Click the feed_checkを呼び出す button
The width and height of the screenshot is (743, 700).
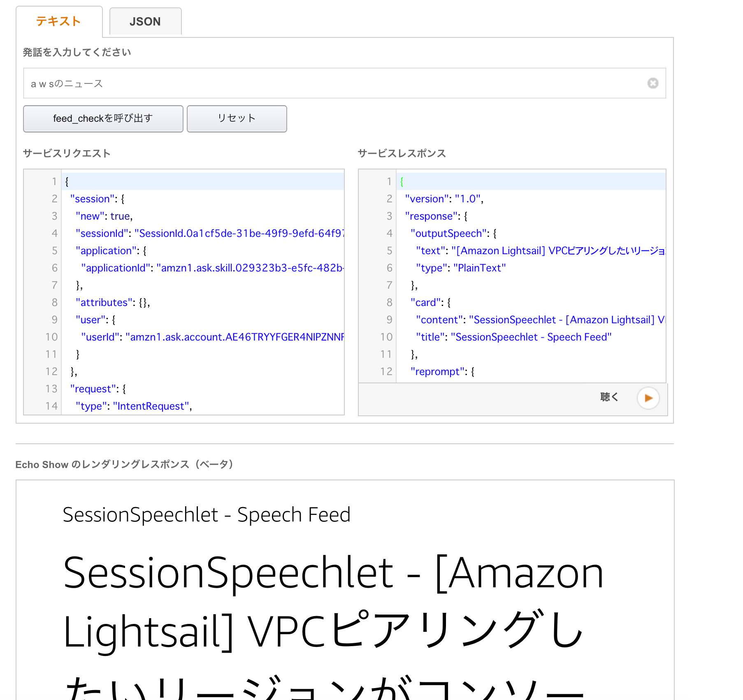(x=103, y=118)
